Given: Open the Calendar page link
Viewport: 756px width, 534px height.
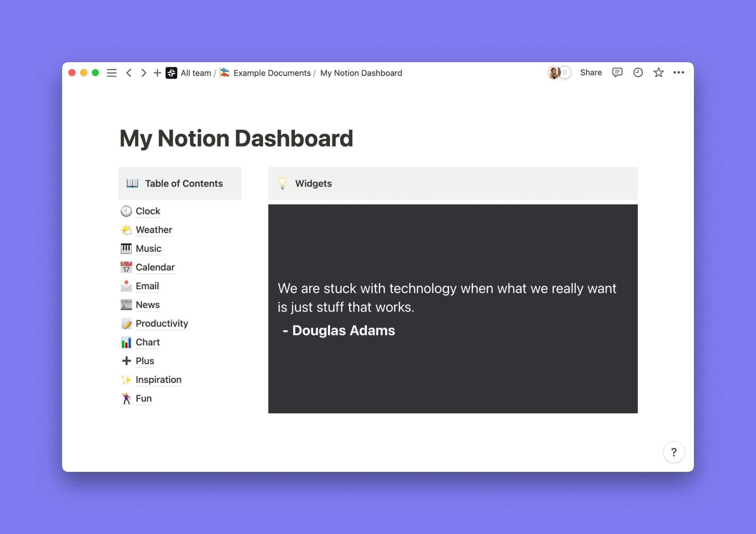Looking at the screenshot, I should [x=155, y=267].
